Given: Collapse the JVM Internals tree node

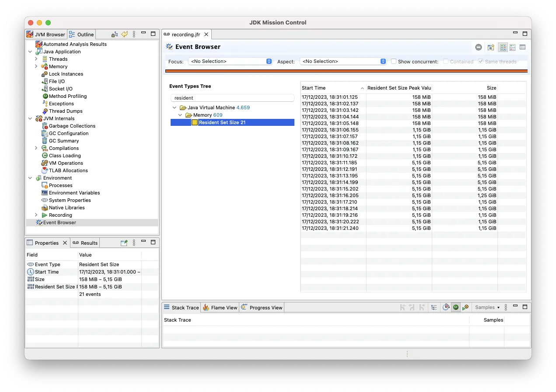Looking at the screenshot, I should coord(30,118).
